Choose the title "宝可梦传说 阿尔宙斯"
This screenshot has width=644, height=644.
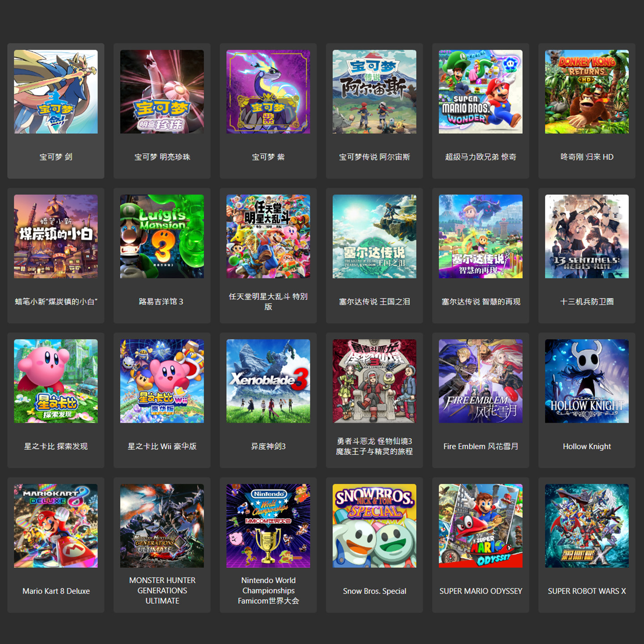coord(374,157)
